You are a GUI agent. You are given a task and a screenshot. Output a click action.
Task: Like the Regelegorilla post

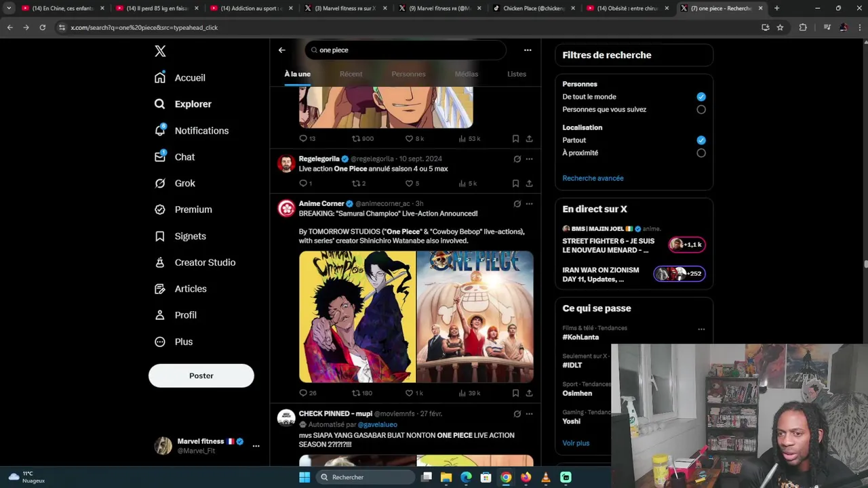pos(412,183)
